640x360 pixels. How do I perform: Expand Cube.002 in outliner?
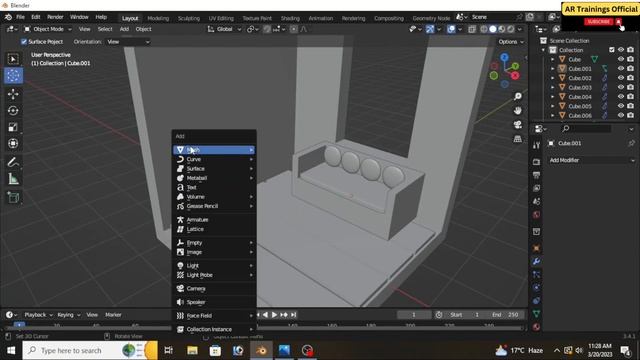(553, 78)
